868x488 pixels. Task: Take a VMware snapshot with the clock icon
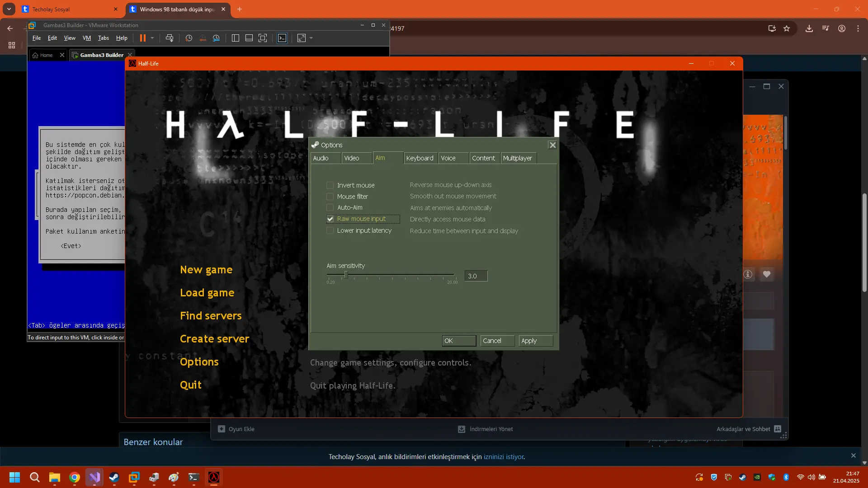(x=189, y=38)
